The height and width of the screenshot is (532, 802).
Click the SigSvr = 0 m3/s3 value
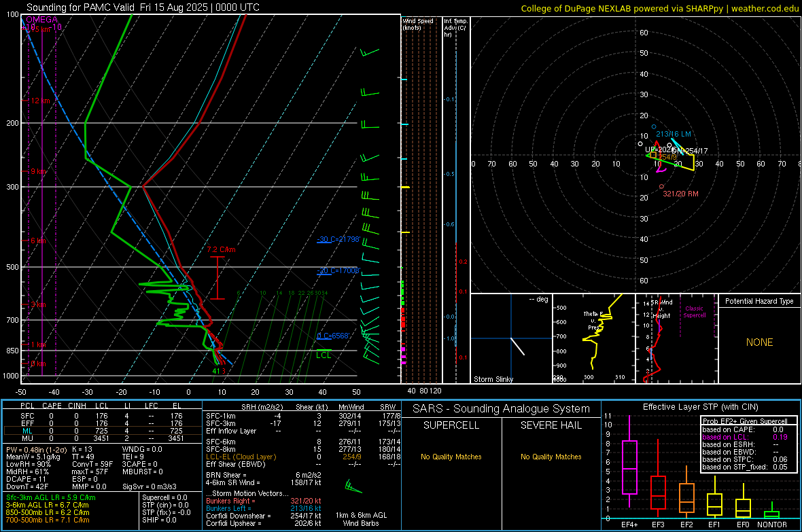coord(150,487)
